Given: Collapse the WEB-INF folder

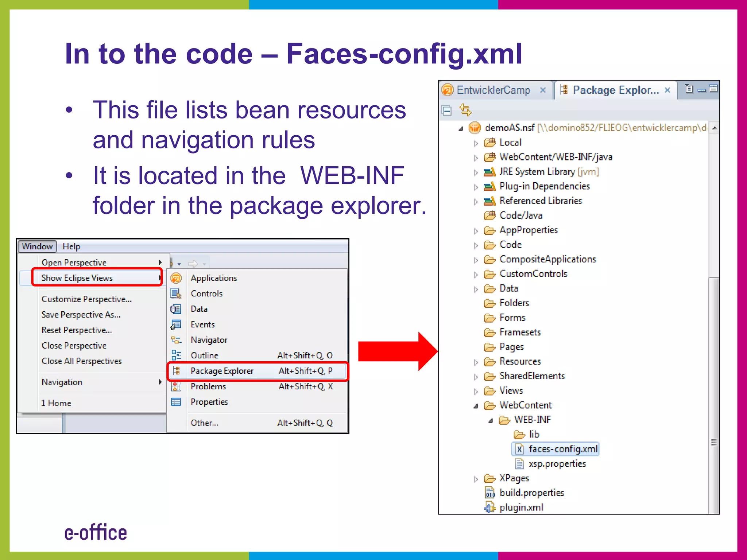Looking at the screenshot, I should tap(491, 420).
